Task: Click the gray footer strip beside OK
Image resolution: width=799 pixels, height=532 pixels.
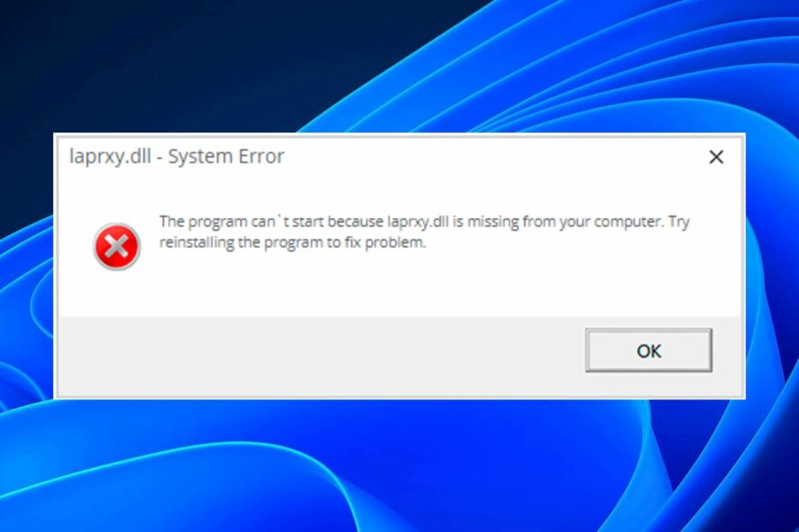Action: click(321, 355)
